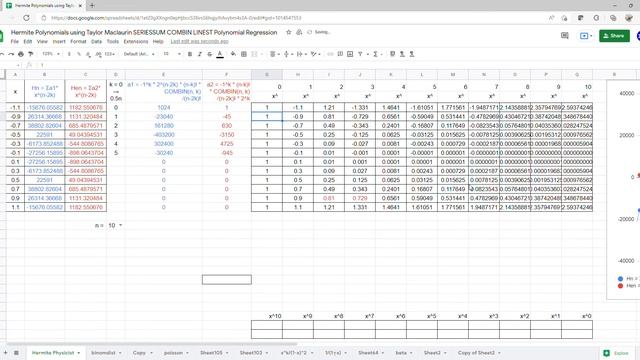The image size is (640, 360).
Task: Click the move to folder icon
Action: (299, 32)
